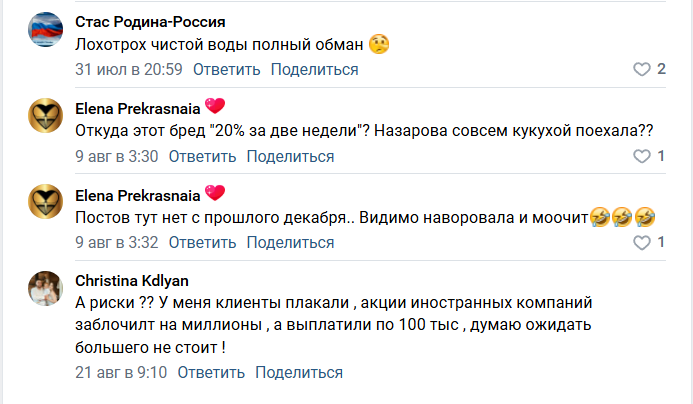
Task: Like Elena's comment about posts since December
Action: 643,243
